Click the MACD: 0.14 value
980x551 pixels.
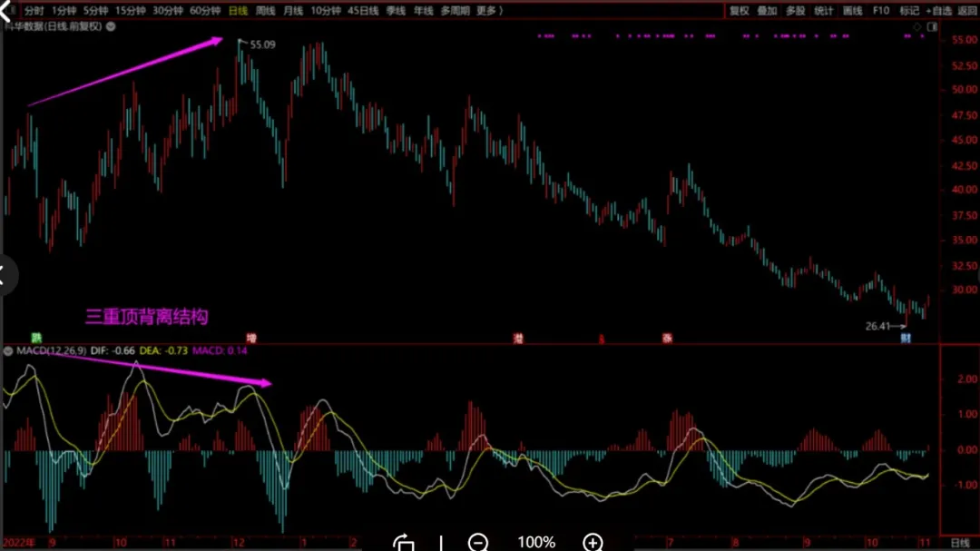(220, 351)
